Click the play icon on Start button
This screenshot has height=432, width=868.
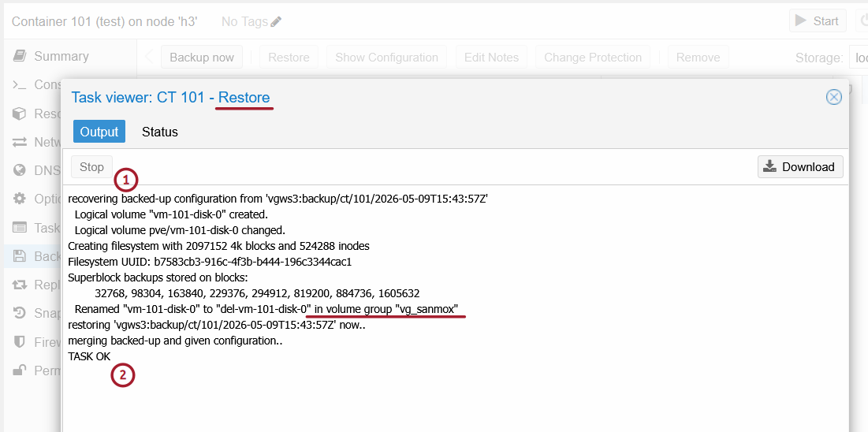coord(800,21)
